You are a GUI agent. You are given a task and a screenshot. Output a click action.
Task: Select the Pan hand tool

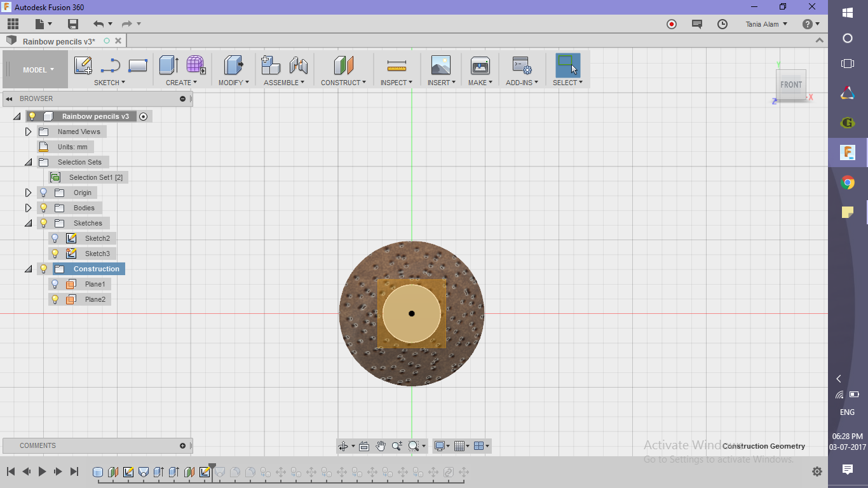pos(380,446)
